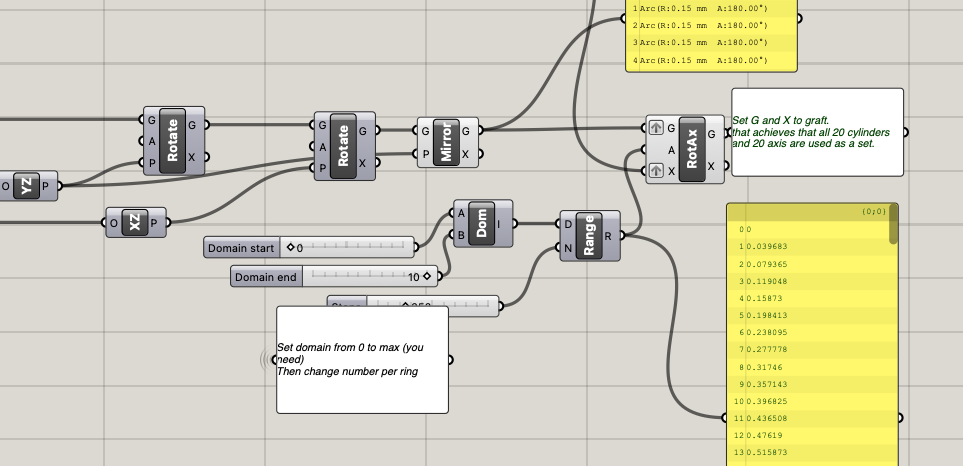Click value 0.119048 in the panel
Viewport: 963px width, 466px height.
pos(765,281)
